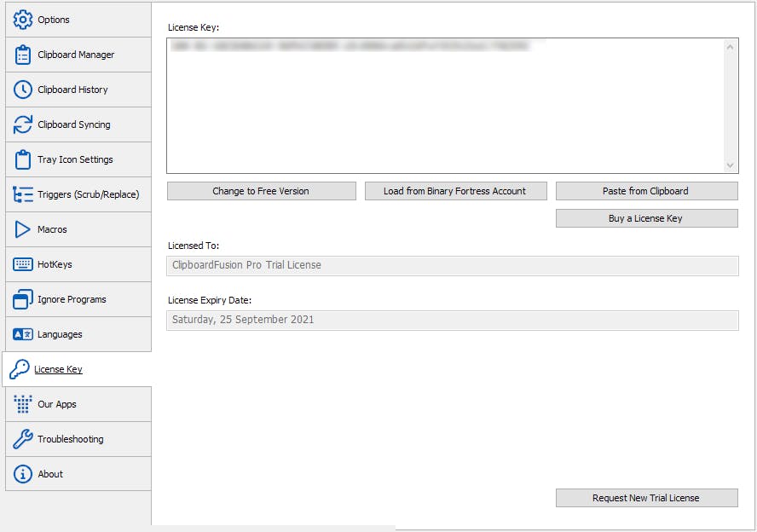The image size is (757, 532).
Task: Select Macros tab label
Action: click(52, 229)
